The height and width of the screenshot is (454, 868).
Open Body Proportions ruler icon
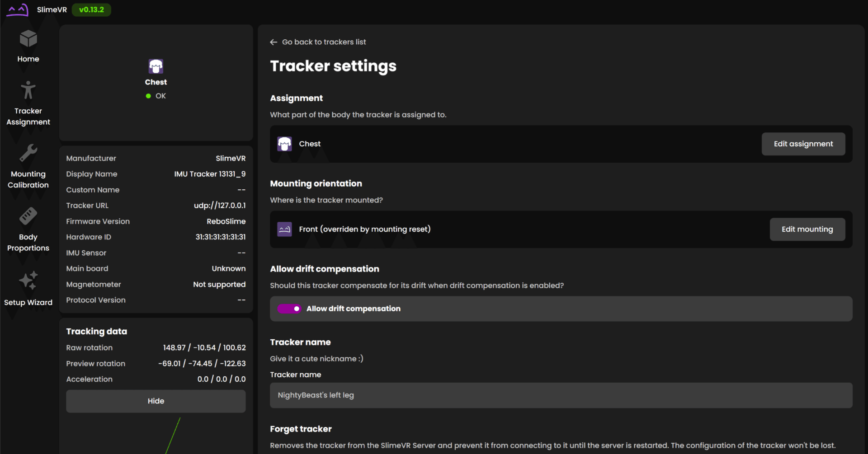[x=28, y=216]
